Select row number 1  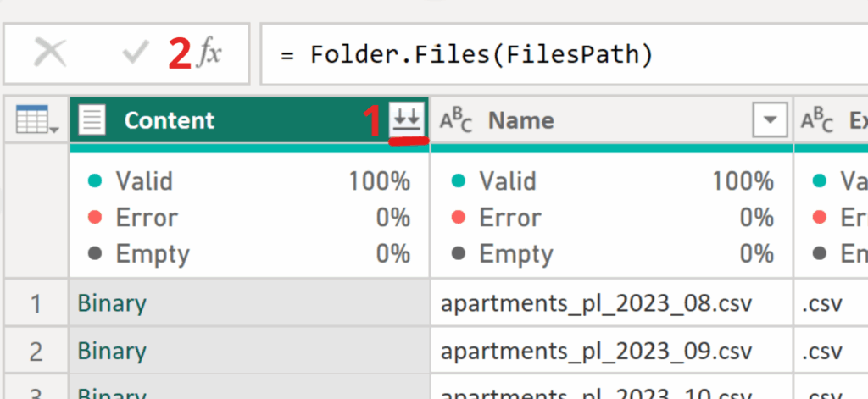tap(36, 303)
